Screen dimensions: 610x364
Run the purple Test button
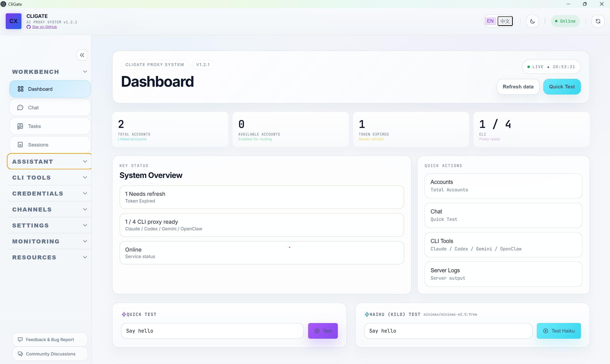click(x=323, y=331)
